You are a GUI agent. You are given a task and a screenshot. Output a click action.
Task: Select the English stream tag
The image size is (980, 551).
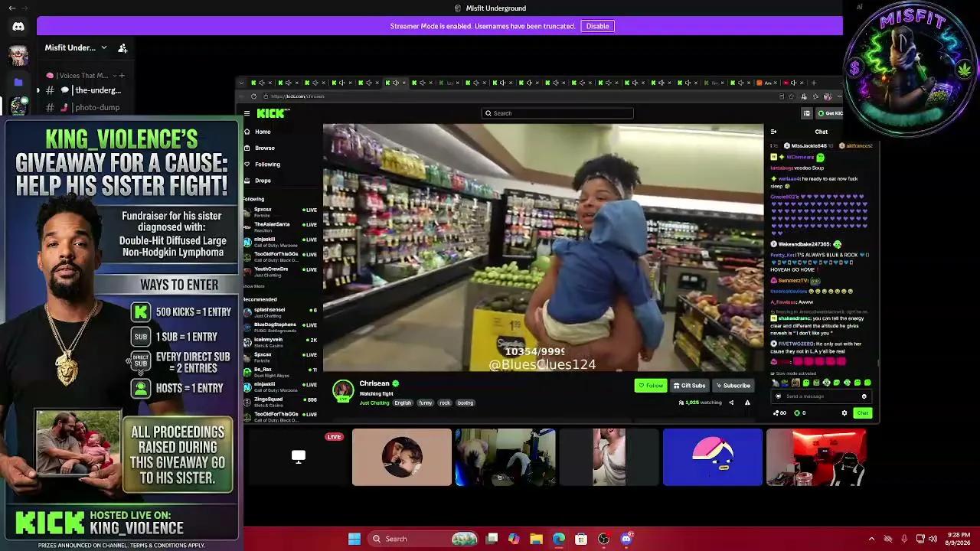(x=403, y=403)
